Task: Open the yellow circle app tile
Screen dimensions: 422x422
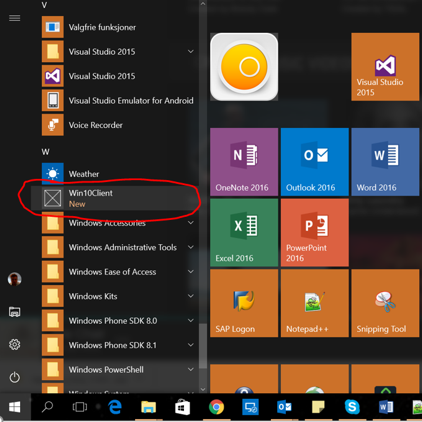Action: pyautogui.click(x=244, y=67)
